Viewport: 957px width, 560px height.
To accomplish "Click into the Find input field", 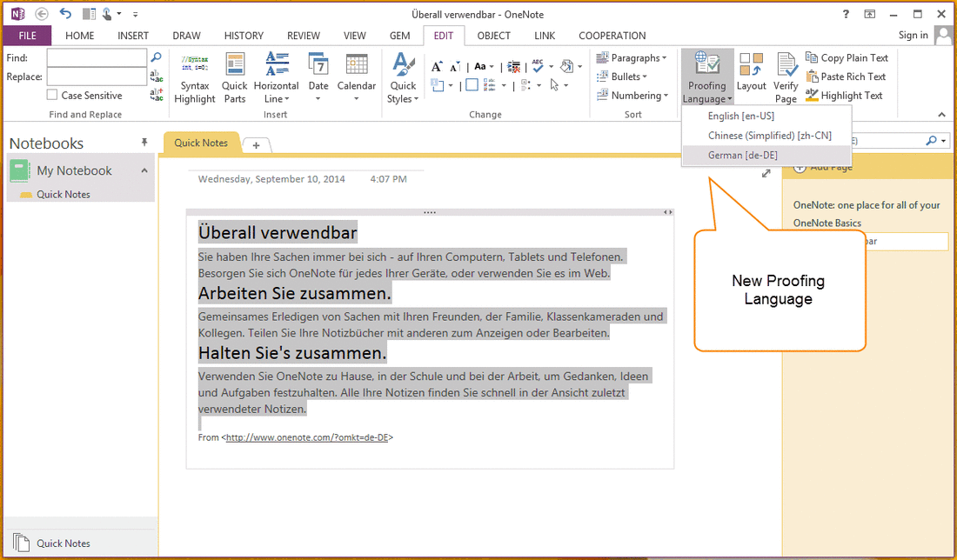I will click(97, 58).
